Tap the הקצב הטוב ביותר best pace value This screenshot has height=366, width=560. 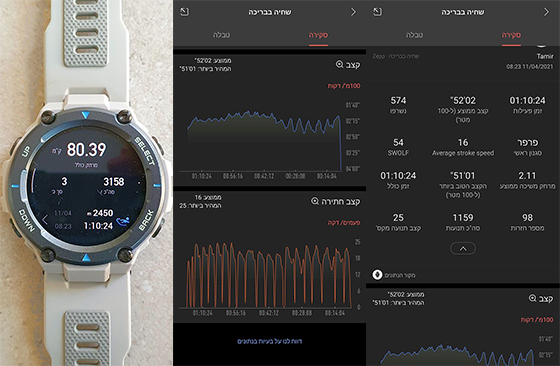[463, 175]
